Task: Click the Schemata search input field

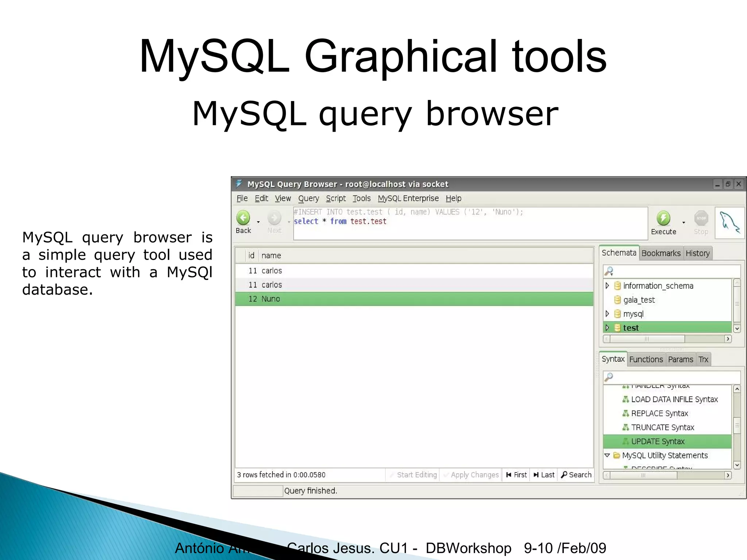Action: [672, 271]
